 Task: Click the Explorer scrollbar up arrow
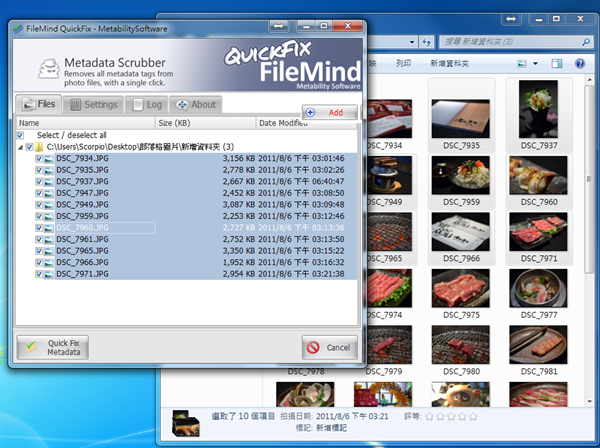pyautogui.click(x=589, y=80)
